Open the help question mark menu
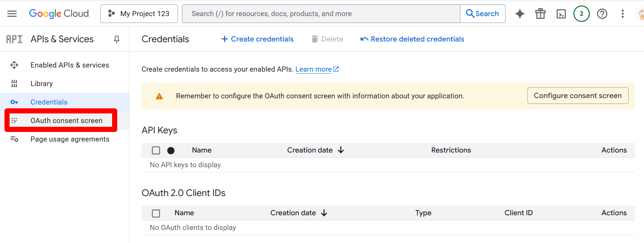This screenshot has width=644, height=243. (x=602, y=14)
